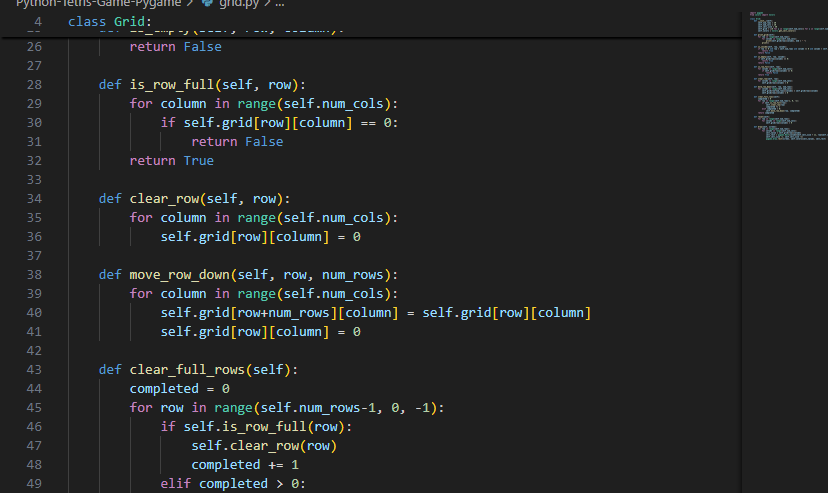Click 'completed += 1' on line 48
Viewport: 828px width, 493px height.
(x=245, y=465)
